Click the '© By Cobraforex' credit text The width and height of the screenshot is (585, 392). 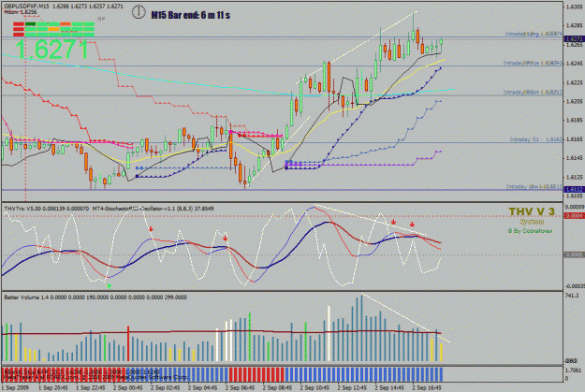[x=530, y=231]
